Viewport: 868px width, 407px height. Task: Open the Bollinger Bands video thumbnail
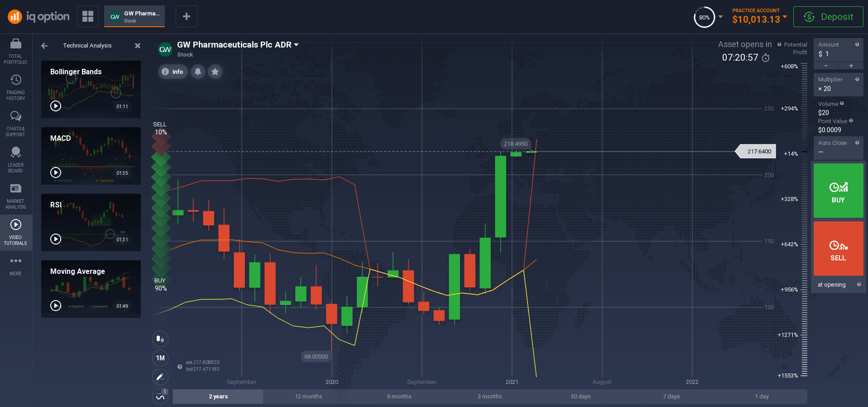[91, 89]
